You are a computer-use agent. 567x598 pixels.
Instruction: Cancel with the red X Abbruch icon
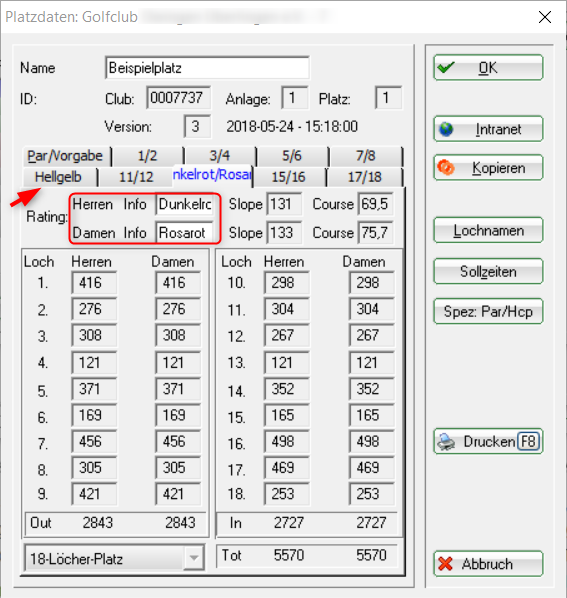(x=445, y=564)
